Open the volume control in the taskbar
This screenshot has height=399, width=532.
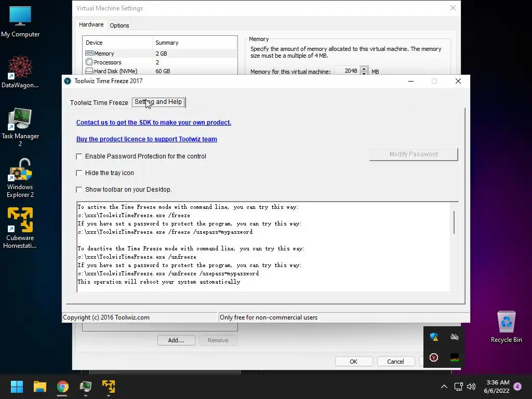click(471, 387)
